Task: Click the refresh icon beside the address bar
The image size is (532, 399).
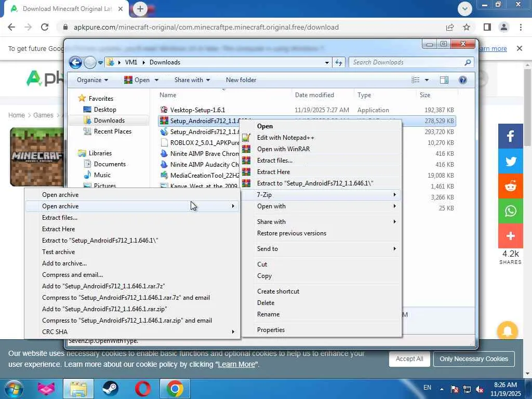Action: (338, 62)
